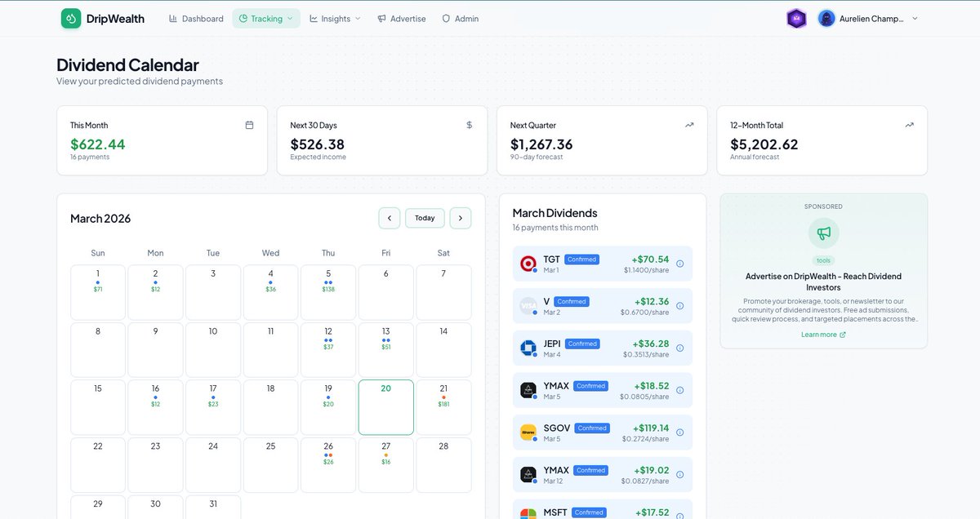Open info icon for JEPI dividend
The width and height of the screenshot is (980, 519).
[x=679, y=348]
